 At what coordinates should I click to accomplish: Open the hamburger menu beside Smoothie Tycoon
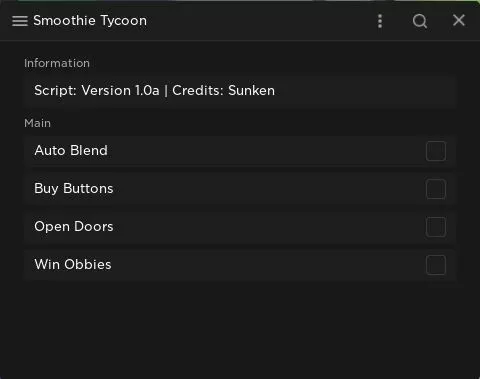coord(20,21)
